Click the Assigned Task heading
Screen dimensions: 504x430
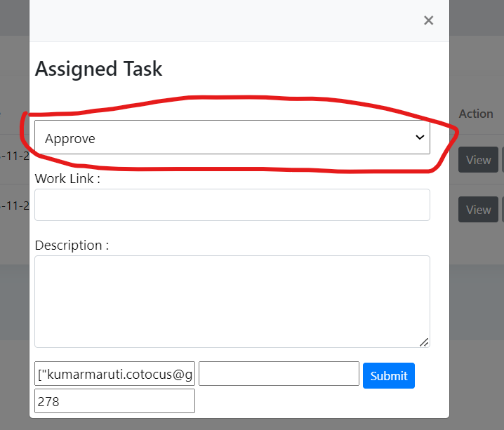pyautogui.click(x=98, y=69)
